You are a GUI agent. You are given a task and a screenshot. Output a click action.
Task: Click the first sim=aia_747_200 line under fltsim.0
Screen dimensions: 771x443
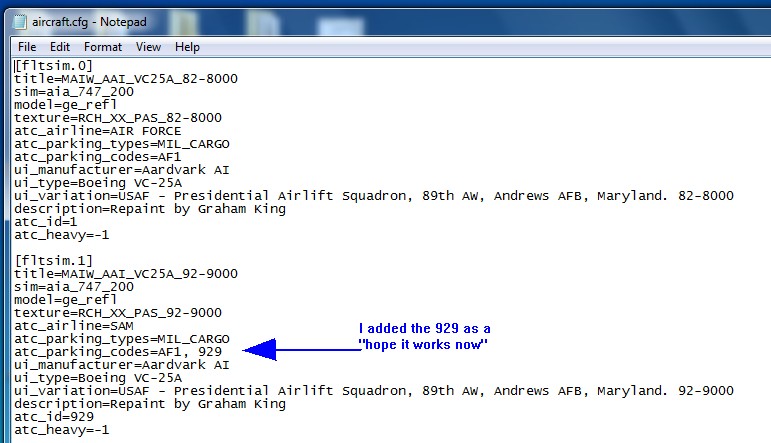point(74,91)
